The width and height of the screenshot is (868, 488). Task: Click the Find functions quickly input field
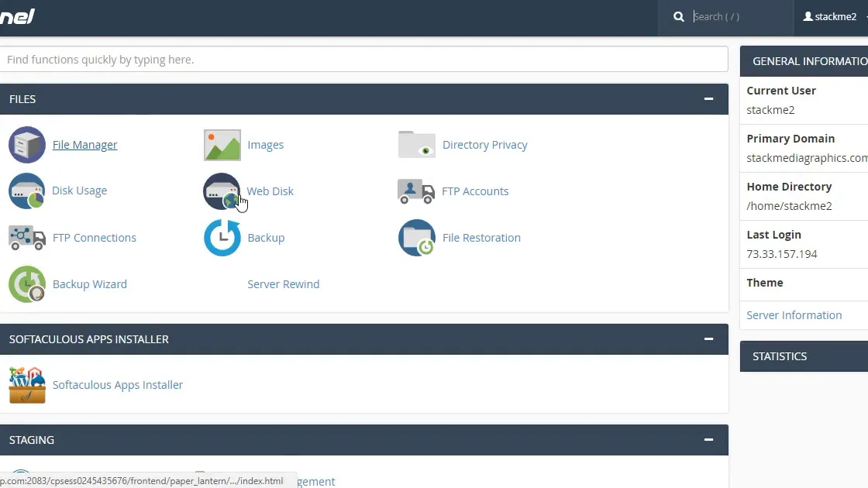coord(363,60)
